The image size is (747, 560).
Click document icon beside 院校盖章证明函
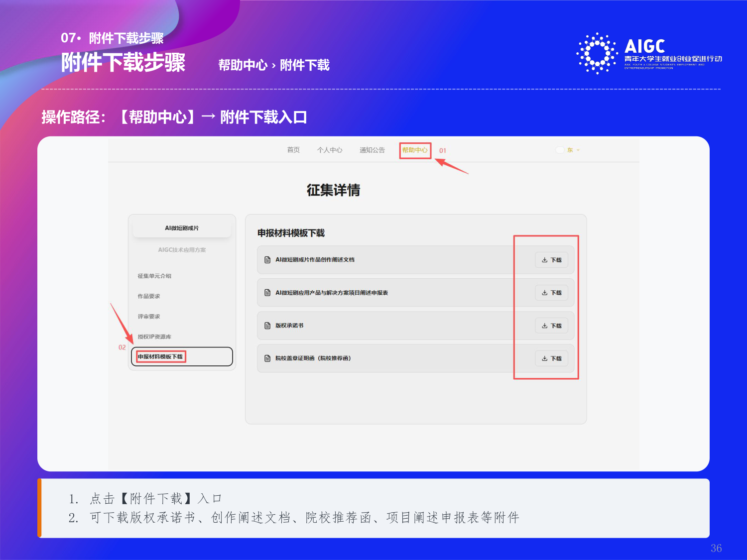tap(267, 358)
